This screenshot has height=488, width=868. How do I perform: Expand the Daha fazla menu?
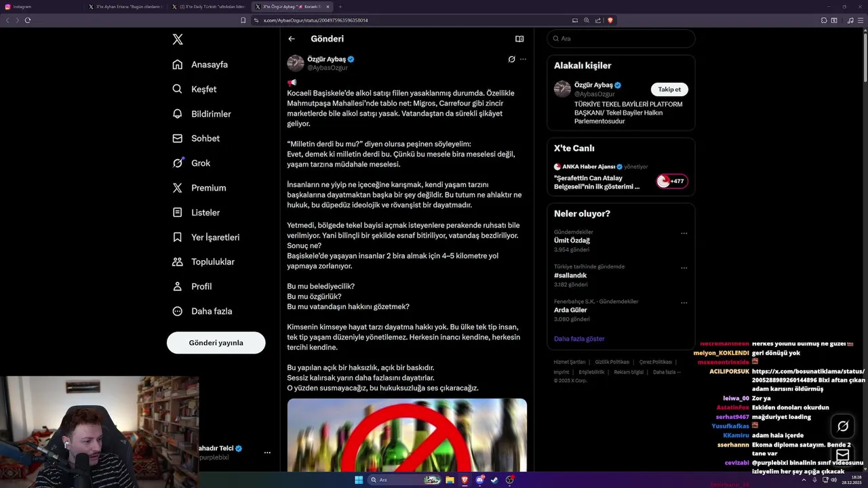pos(202,311)
